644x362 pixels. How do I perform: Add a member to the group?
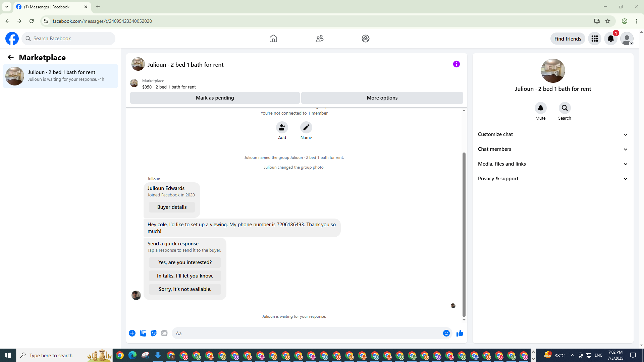tap(282, 127)
